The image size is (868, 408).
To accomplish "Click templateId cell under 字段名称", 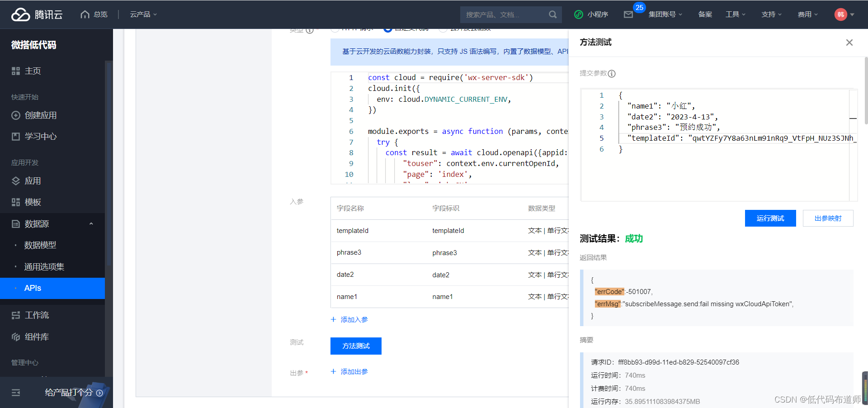I will pyautogui.click(x=353, y=231).
